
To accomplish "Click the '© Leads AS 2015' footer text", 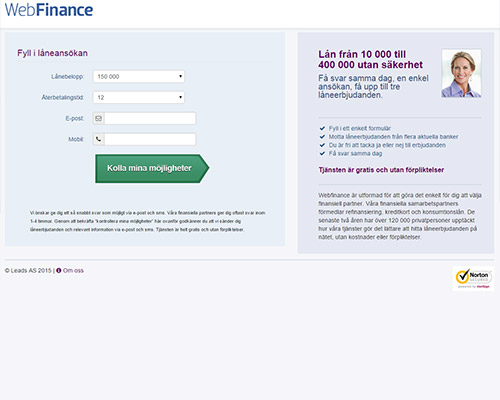I will [28, 270].
